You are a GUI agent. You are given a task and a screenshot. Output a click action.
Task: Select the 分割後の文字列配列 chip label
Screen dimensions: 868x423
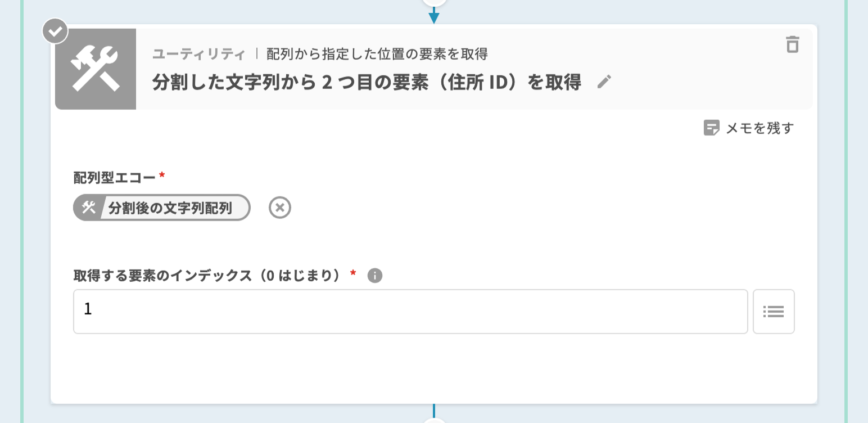pyautogui.click(x=170, y=208)
